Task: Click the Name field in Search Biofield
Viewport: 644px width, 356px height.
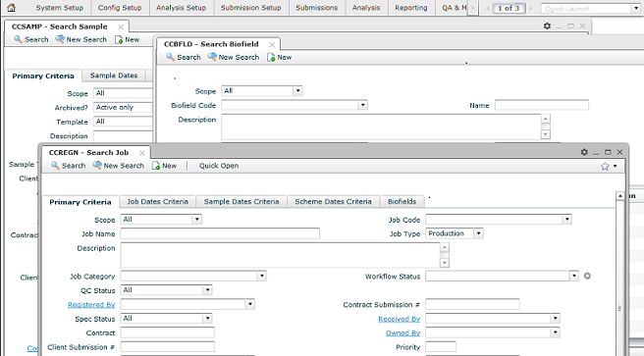Action: pyautogui.click(x=541, y=105)
